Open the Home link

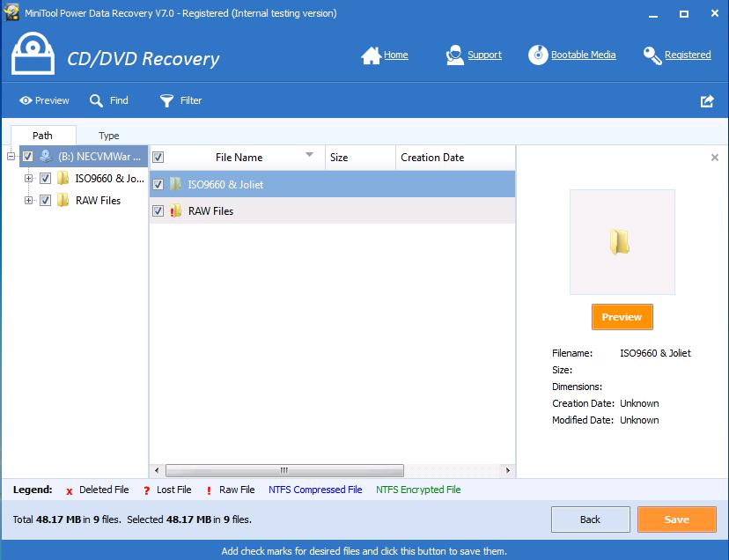395,55
